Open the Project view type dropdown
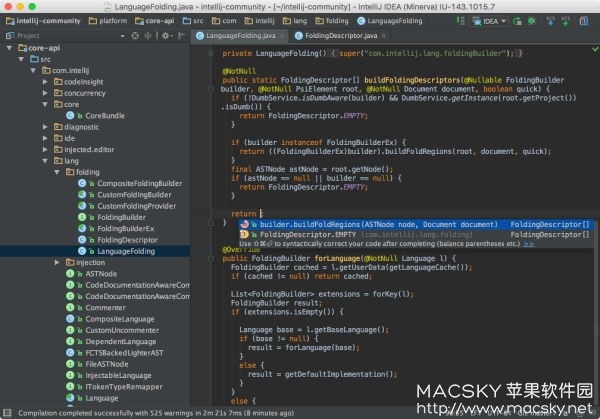This screenshot has height=419, width=600. pos(122,36)
